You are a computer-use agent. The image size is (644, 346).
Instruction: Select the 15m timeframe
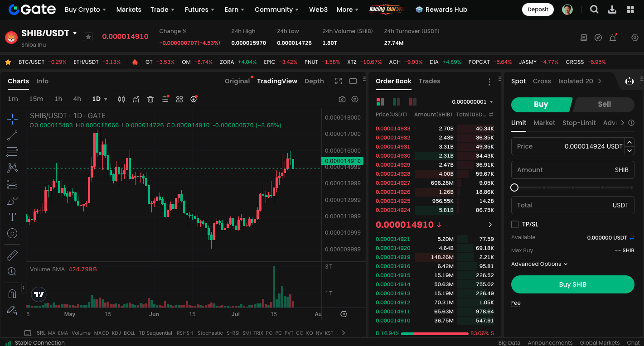[x=36, y=99]
